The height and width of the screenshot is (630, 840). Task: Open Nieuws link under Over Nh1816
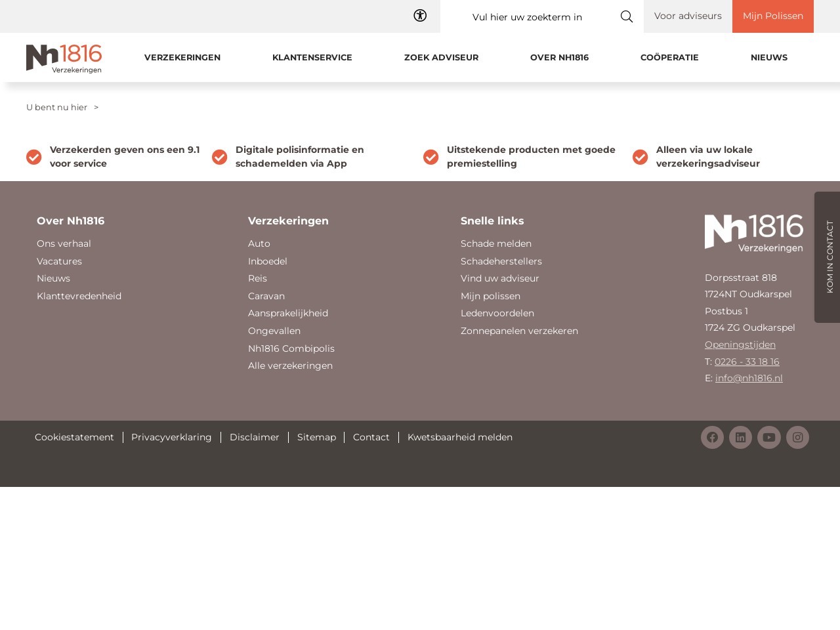point(53,279)
